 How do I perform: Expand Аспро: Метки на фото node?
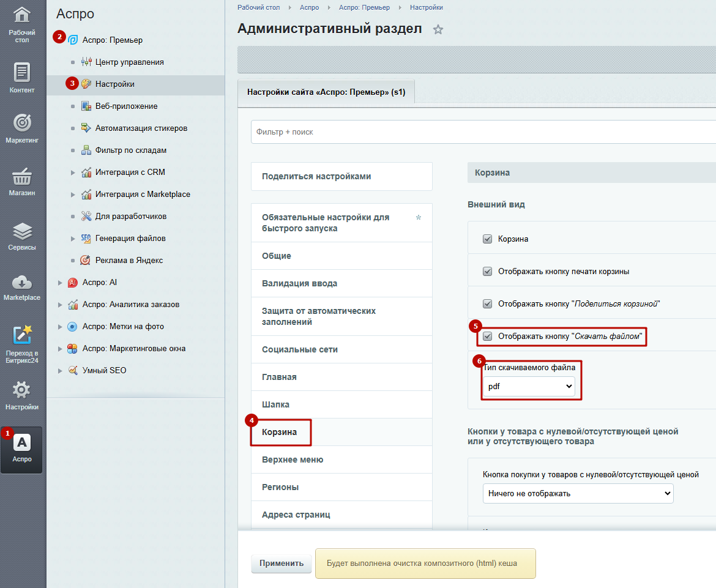point(60,326)
